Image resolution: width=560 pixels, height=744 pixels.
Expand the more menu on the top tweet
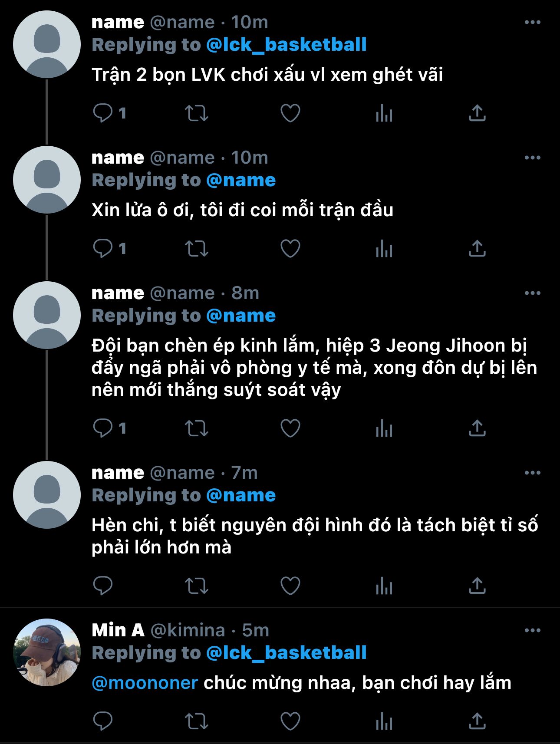pos(532,22)
